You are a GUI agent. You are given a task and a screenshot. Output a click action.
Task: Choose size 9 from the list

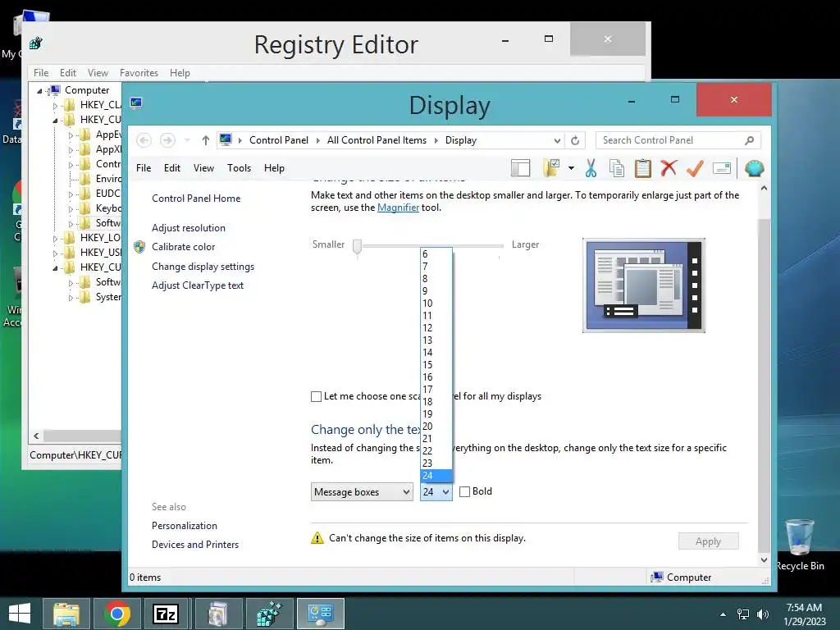point(436,291)
